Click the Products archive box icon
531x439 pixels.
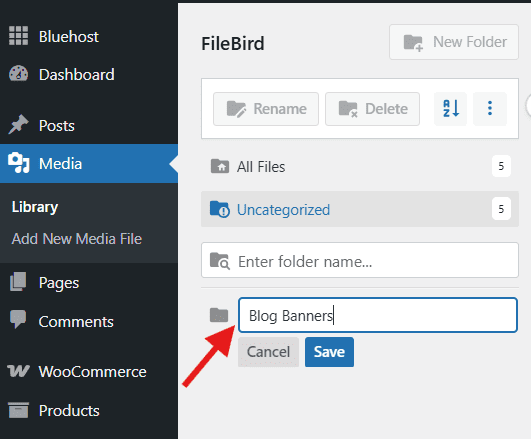18,410
